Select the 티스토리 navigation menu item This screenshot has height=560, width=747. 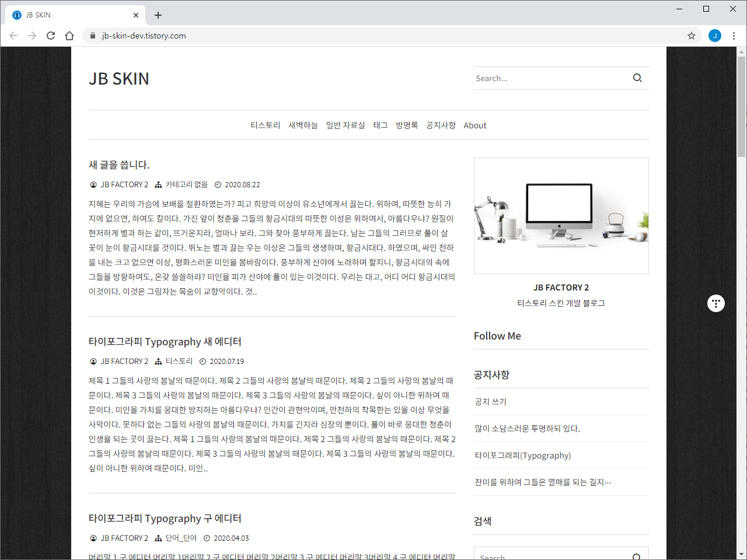266,125
